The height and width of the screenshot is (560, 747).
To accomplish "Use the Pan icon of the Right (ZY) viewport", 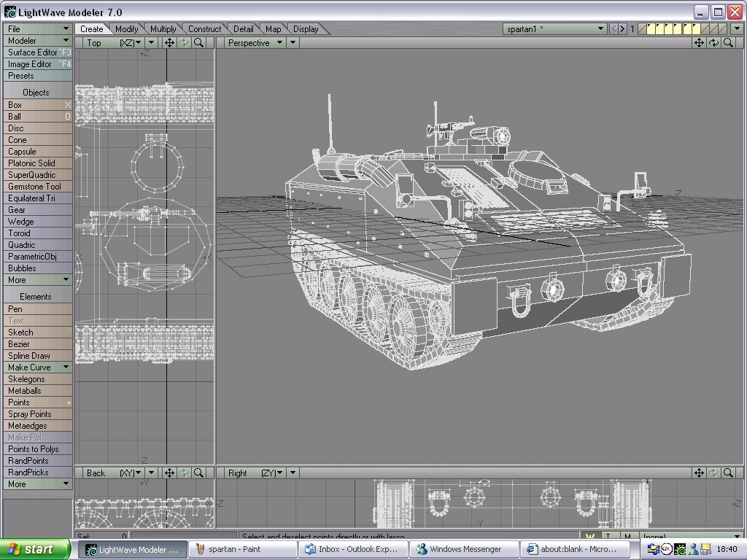I will pyautogui.click(x=698, y=472).
